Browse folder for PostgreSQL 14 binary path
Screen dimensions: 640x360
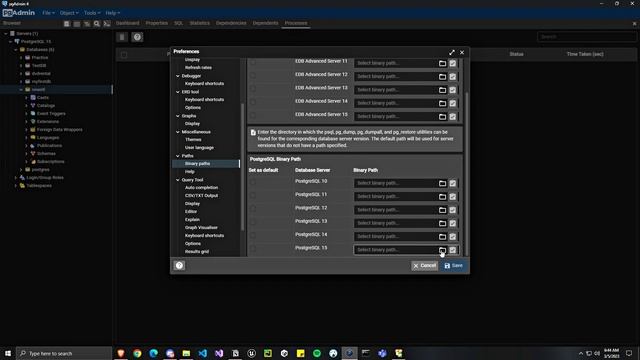pos(442,237)
